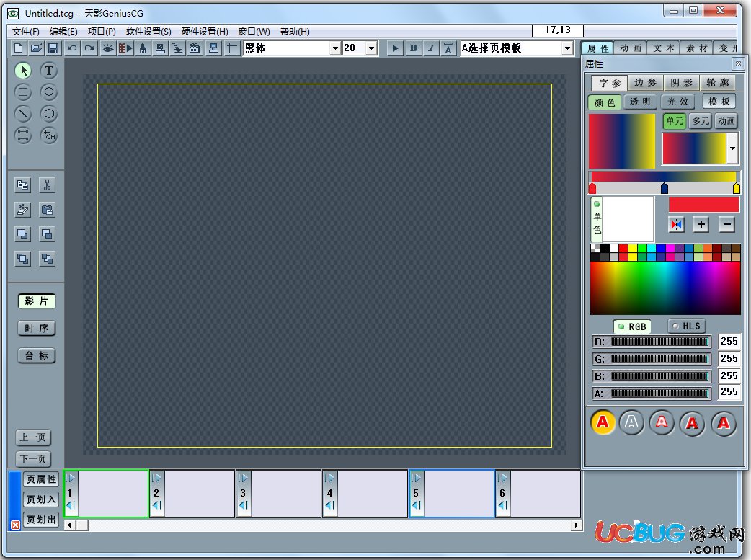
Task: Click the R value 255 field
Action: tap(729, 341)
